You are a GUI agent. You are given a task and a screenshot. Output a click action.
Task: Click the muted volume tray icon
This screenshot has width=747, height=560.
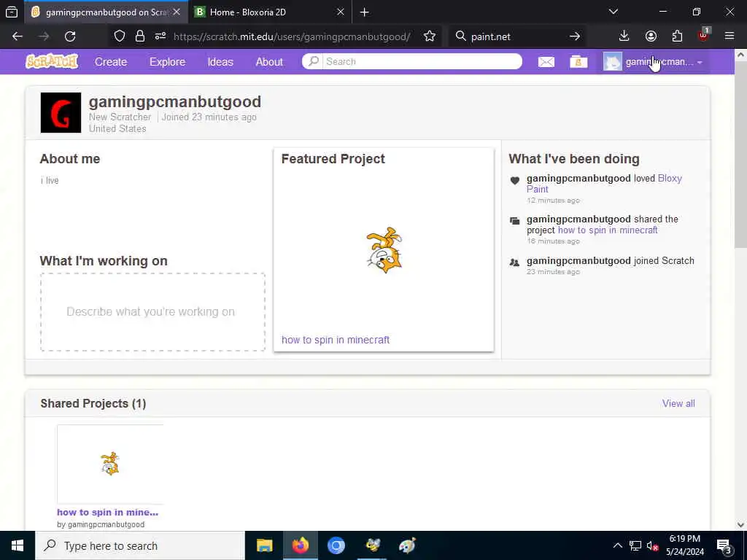(653, 546)
